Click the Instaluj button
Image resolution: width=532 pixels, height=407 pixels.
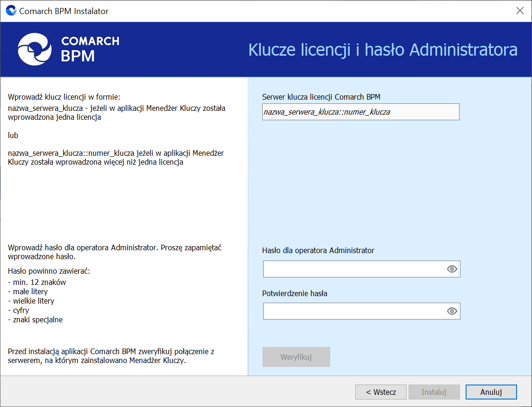[x=434, y=392]
